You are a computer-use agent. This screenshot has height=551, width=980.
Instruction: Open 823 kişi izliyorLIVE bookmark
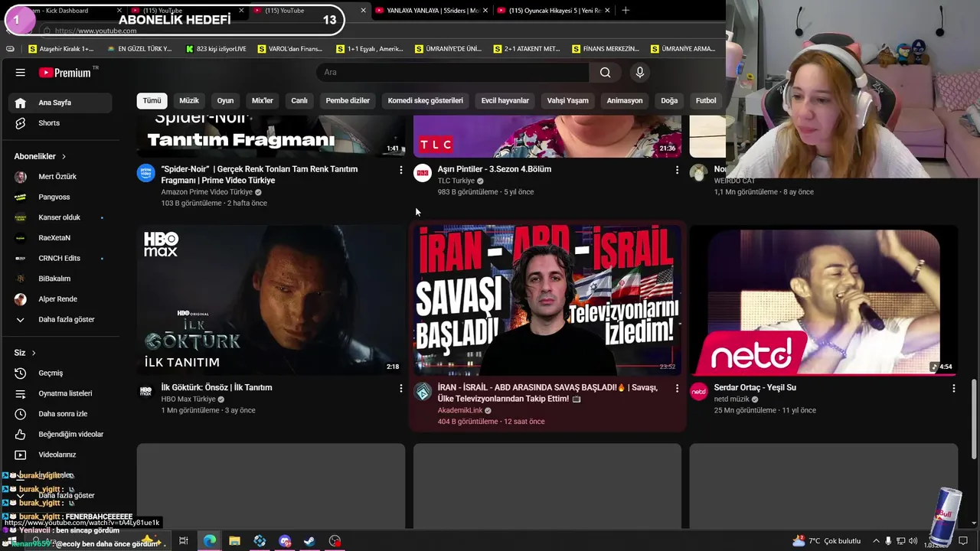tap(217, 49)
